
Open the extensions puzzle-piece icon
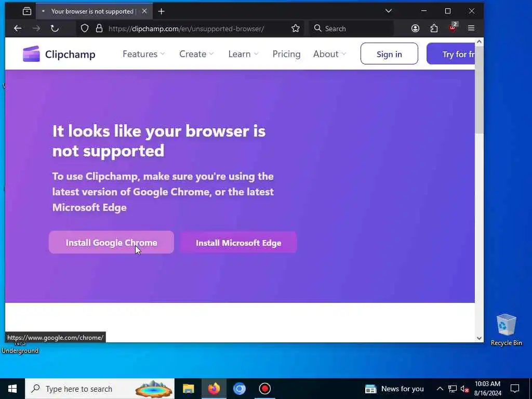[434, 29]
